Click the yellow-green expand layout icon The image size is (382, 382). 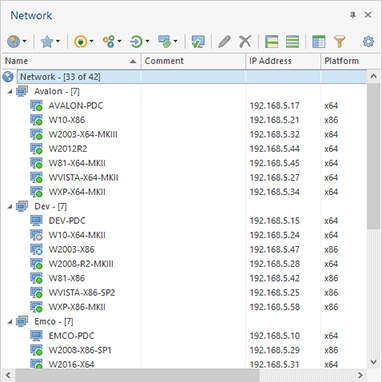coord(272,42)
